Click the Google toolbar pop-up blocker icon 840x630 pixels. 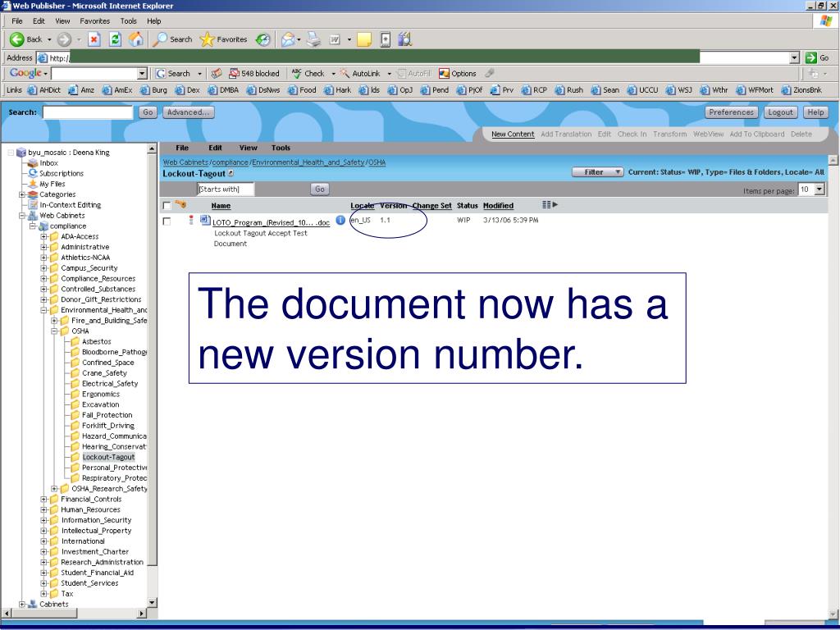[x=234, y=73]
